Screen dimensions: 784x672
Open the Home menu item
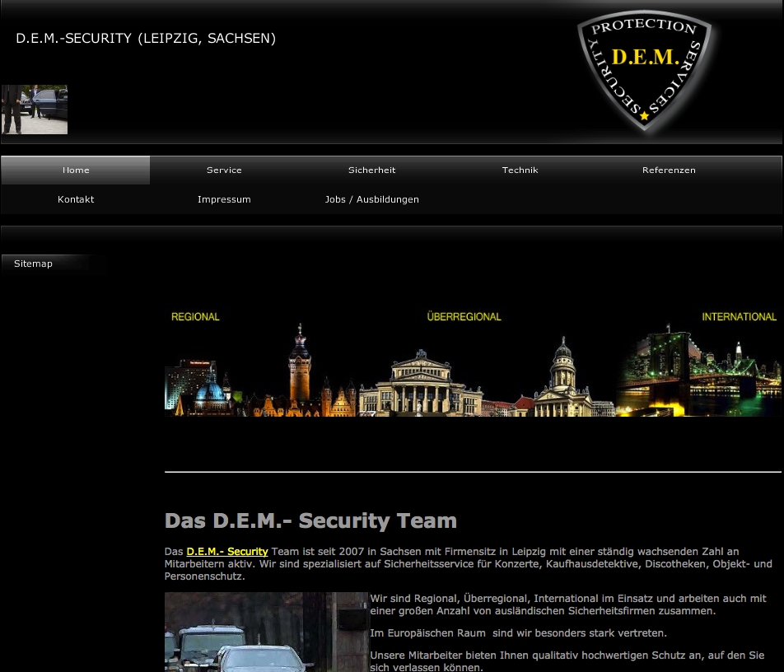(x=76, y=170)
